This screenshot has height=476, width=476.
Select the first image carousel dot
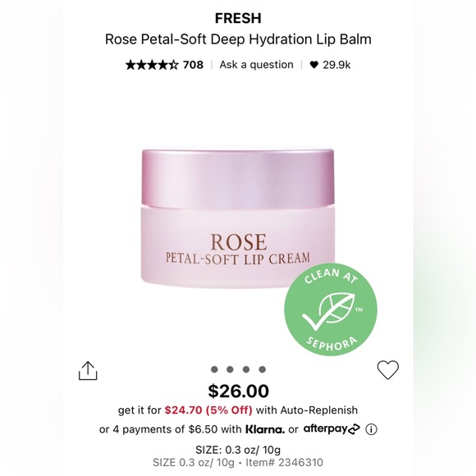coord(214,369)
